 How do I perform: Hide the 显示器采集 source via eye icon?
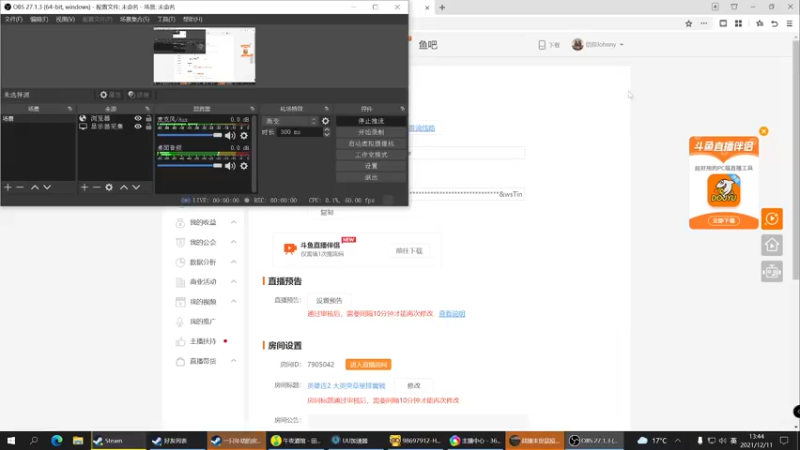point(138,127)
